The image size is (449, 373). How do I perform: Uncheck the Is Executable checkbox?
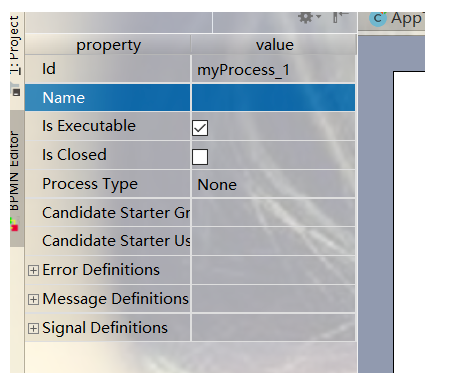click(200, 128)
